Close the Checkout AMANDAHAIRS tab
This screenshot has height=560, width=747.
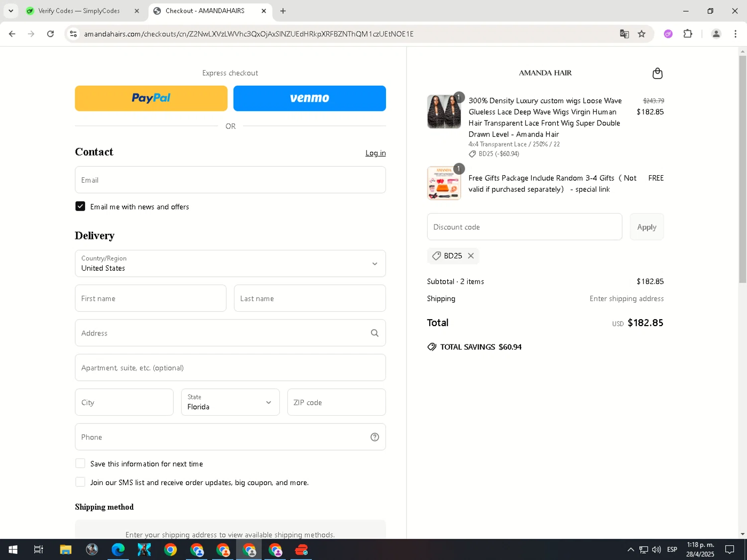[264, 10]
